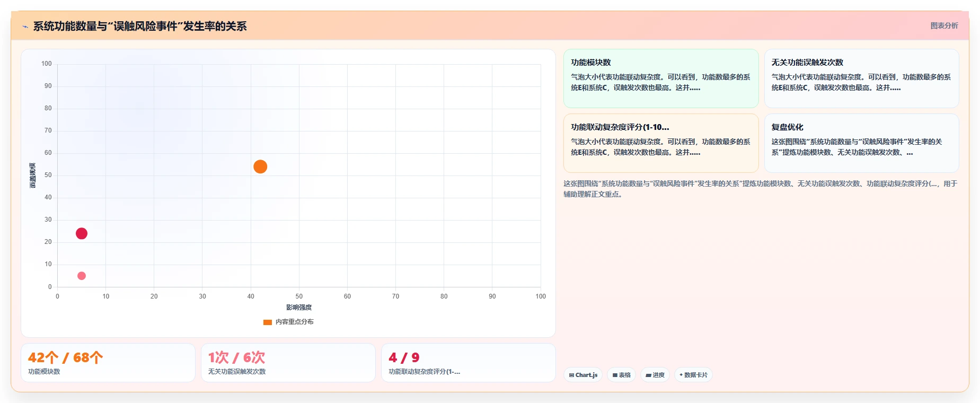Image resolution: width=980 pixels, height=403 pixels.
Task: Open the 无关功能误触发次数 info card
Action: [861, 78]
